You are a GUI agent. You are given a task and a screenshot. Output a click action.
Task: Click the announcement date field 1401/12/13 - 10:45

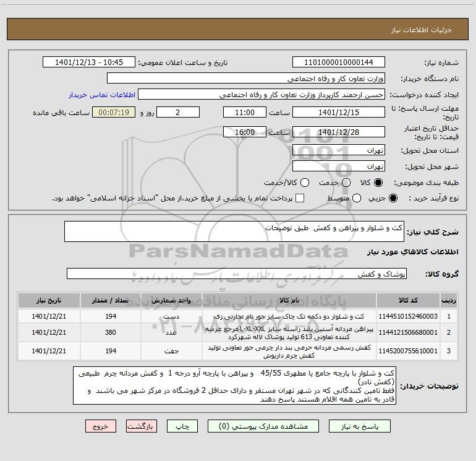tap(89, 62)
